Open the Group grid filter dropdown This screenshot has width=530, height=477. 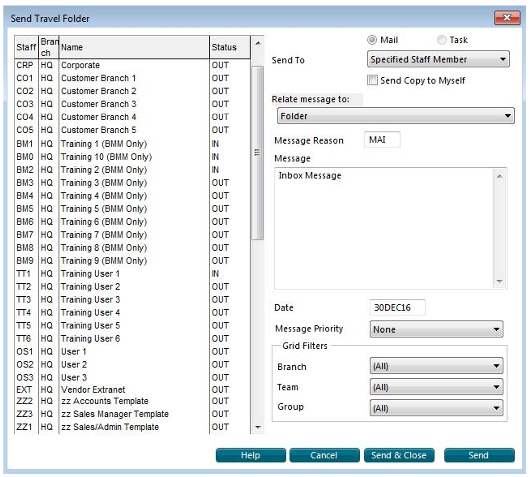click(x=436, y=408)
